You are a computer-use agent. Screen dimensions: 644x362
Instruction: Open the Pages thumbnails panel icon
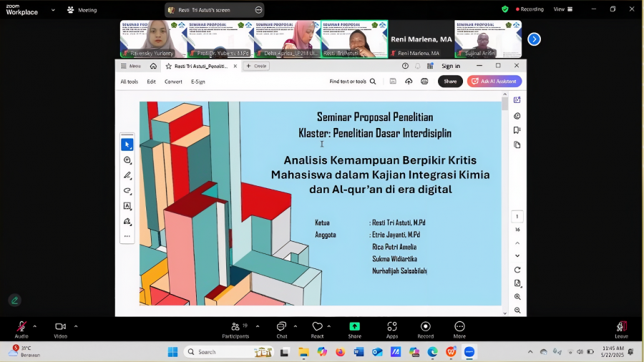pyautogui.click(x=517, y=145)
